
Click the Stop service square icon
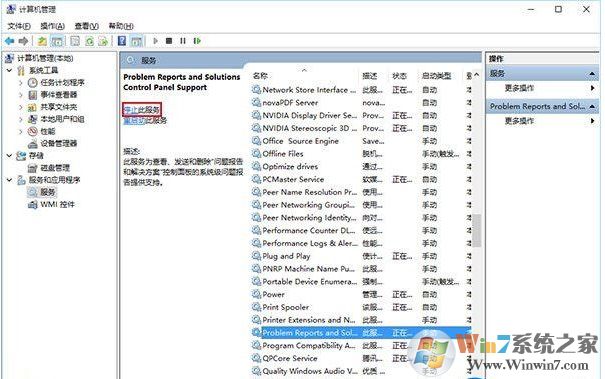tap(169, 41)
